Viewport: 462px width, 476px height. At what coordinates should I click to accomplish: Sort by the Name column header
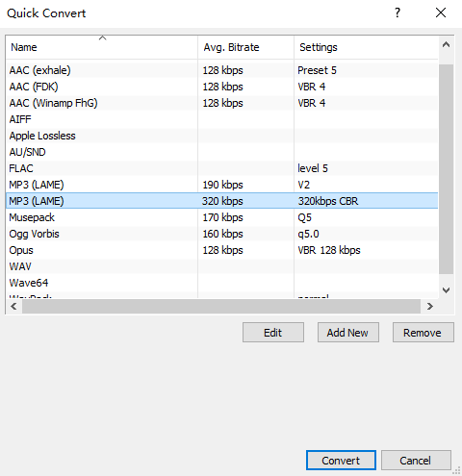click(x=102, y=47)
